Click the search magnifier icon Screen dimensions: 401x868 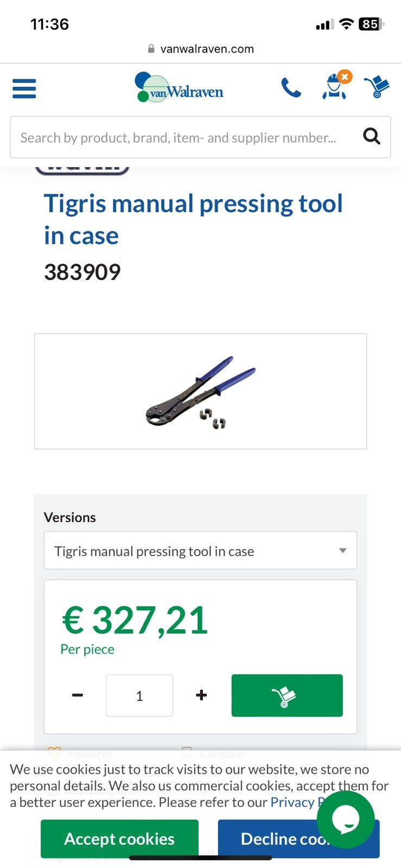coord(371,136)
